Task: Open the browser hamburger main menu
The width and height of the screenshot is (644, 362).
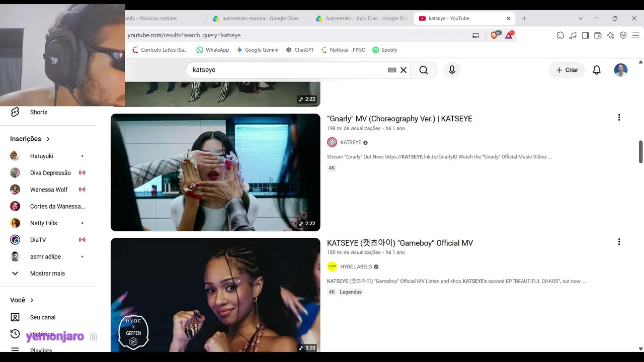Action: click(x=636, y=35)
